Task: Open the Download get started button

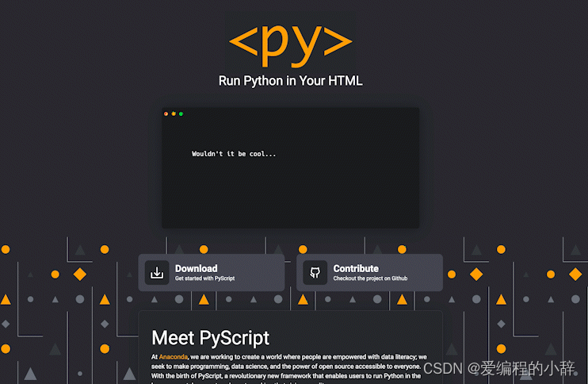Action: 212,272
